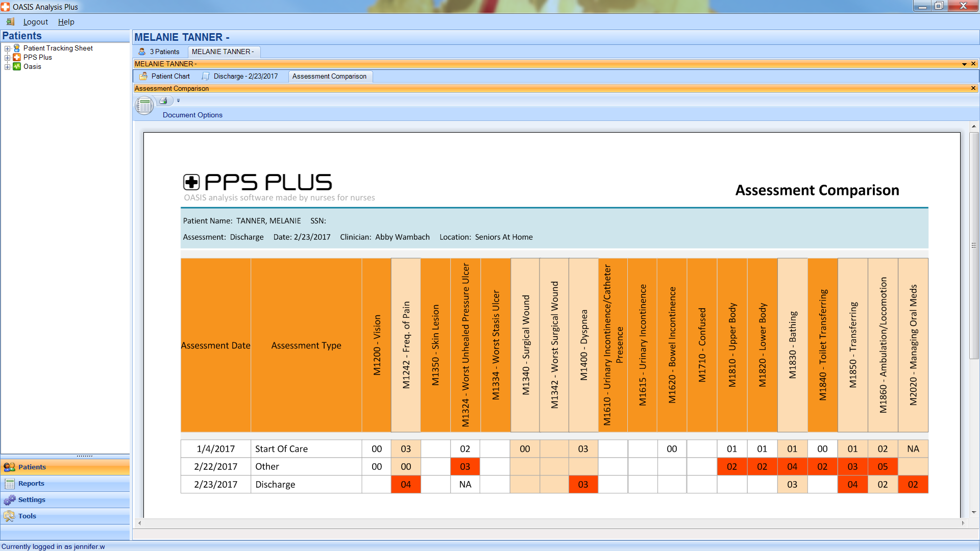This screenshot has width=980, height=551.
Task: Click the print icon in toolbar
Action: [163, 101]
